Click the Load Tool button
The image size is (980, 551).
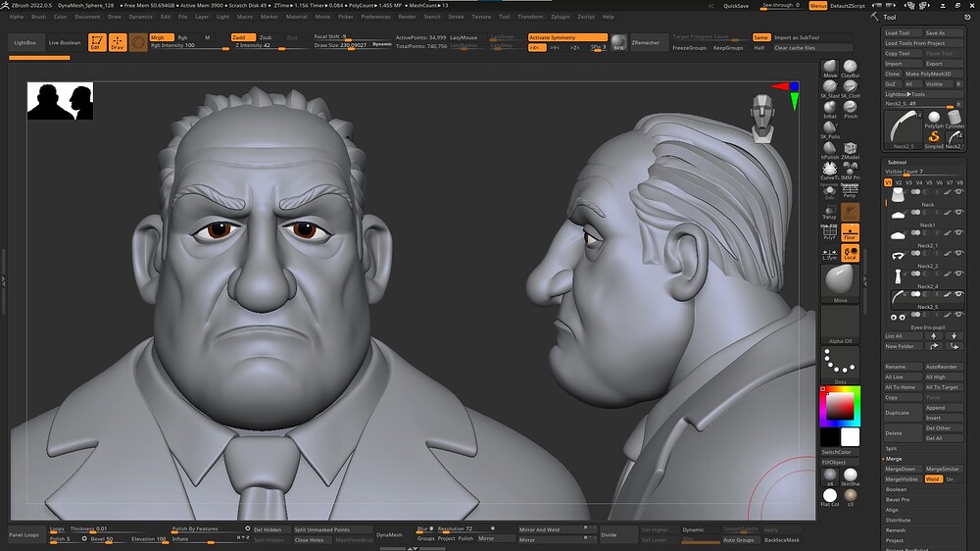[903, 33]
